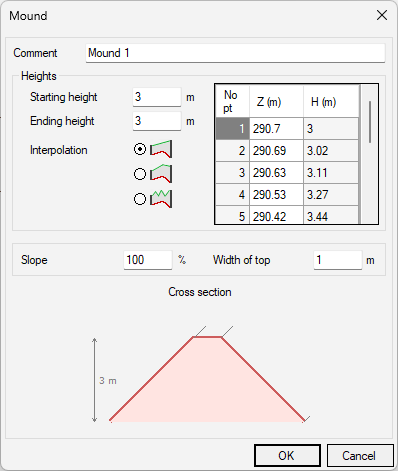Select row header for point 2

click(x=232, y=151)
